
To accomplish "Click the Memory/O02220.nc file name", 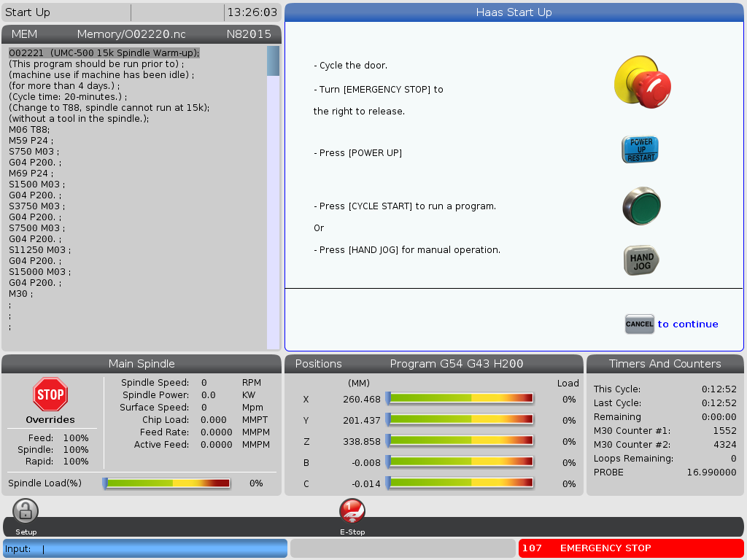I will (131, 34).
